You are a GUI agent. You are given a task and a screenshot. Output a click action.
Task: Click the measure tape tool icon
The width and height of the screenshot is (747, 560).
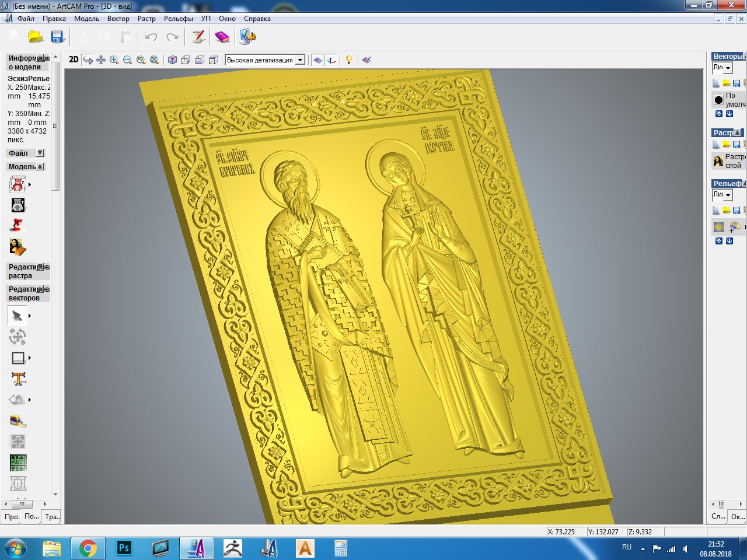(18, 421)
